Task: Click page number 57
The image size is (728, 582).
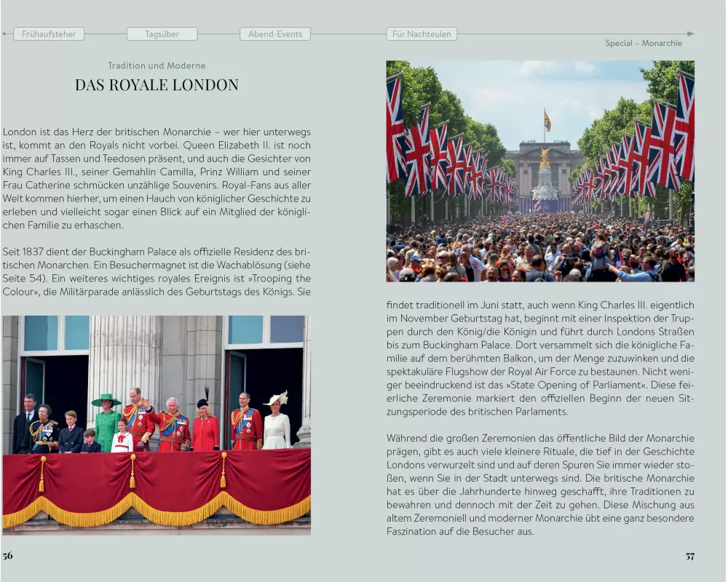Action: click(689, 556)
